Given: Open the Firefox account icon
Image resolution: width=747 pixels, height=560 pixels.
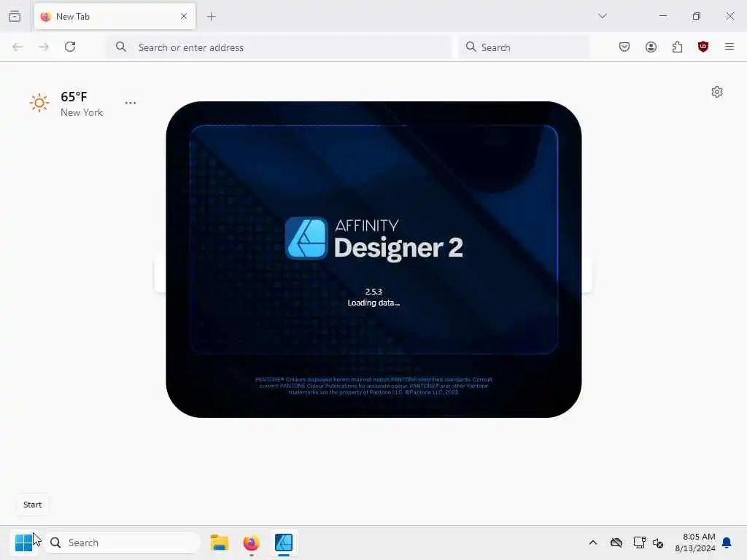Looking at the screenshot, I should 651,47.
